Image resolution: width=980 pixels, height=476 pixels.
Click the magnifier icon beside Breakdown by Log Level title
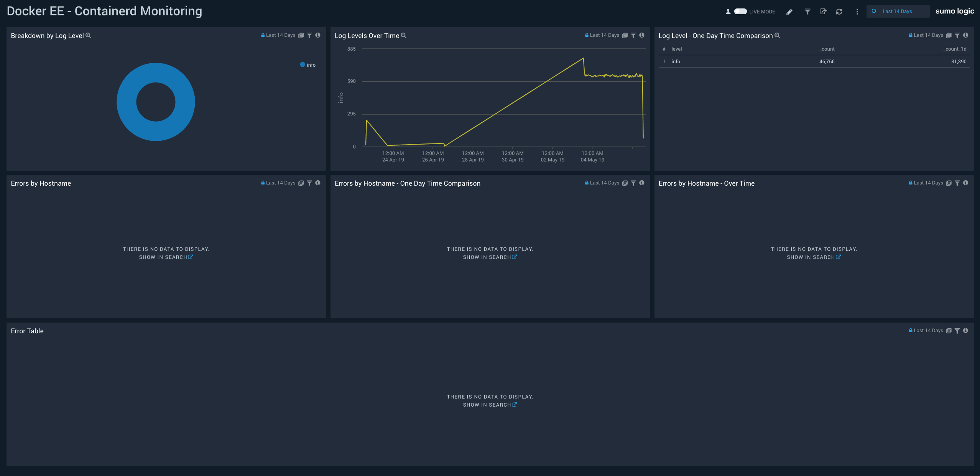[88, 35]
